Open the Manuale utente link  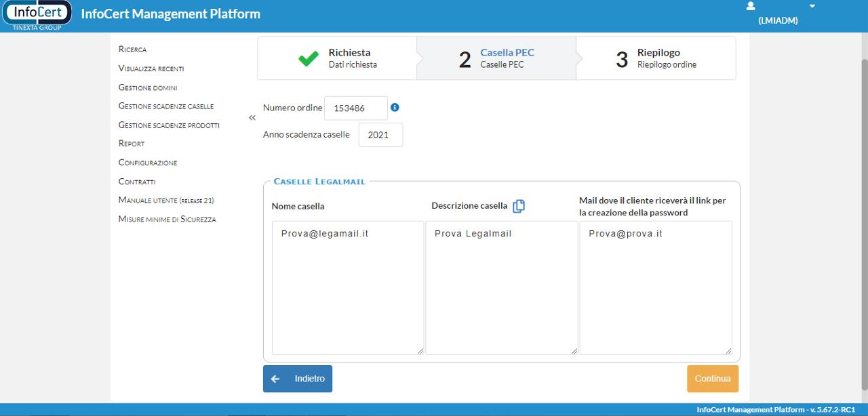pyautogui.click(x=165, y=201)
